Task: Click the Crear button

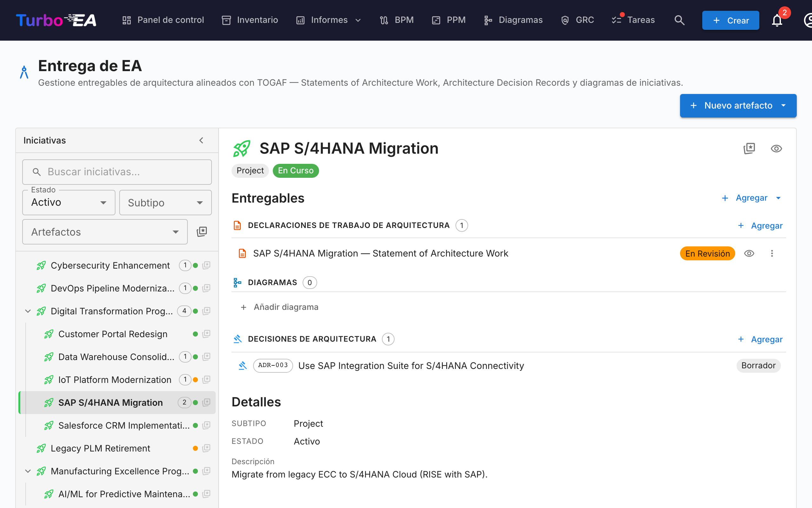Action: tap(730, 20)
